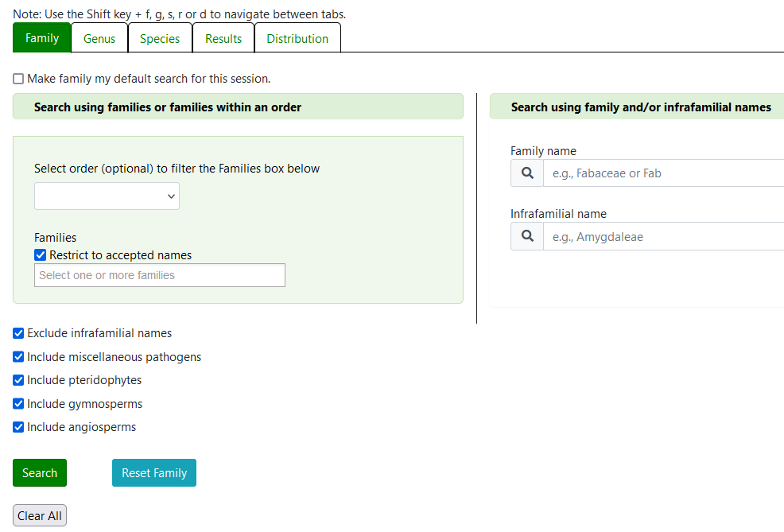
Task: Click the Clear All button
Action: click(40, 515)
